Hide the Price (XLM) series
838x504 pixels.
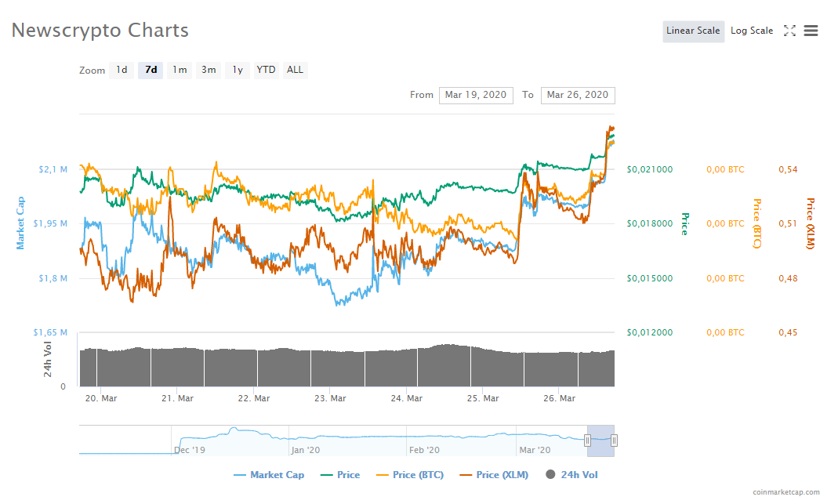point(494,474)
